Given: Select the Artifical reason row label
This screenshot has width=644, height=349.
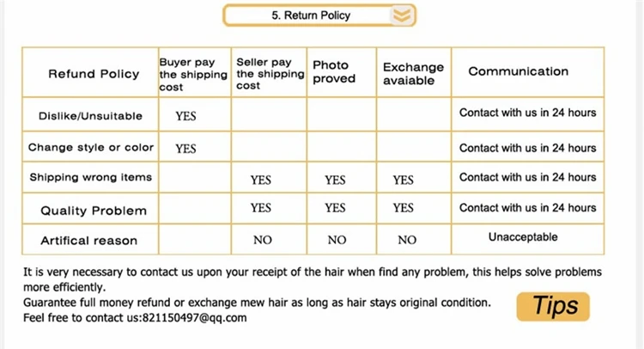Looking at the screenshot, I should [x=88, y=241].
